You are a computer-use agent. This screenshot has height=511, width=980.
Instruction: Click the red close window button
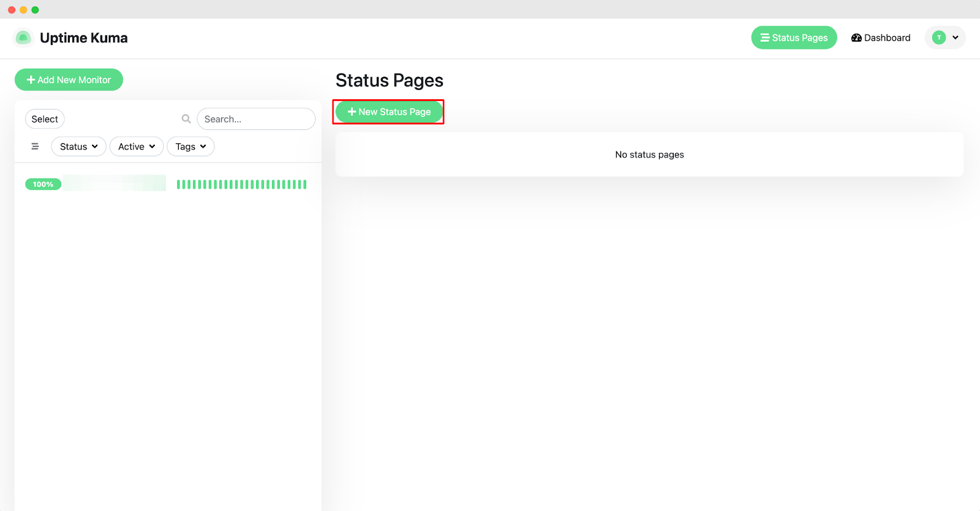click(x=12, y=10)
